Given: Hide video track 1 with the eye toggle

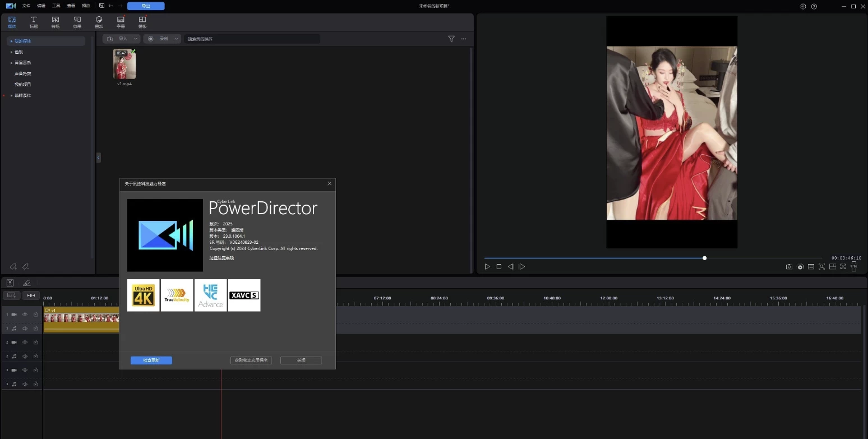Looking at the screenshot, I should pyautogui.click(x=24, y=314).
